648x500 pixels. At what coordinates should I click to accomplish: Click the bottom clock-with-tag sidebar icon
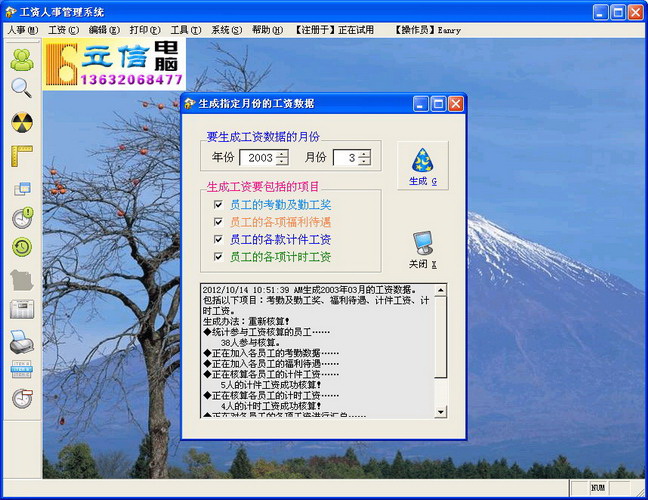(x=22, y=398)
